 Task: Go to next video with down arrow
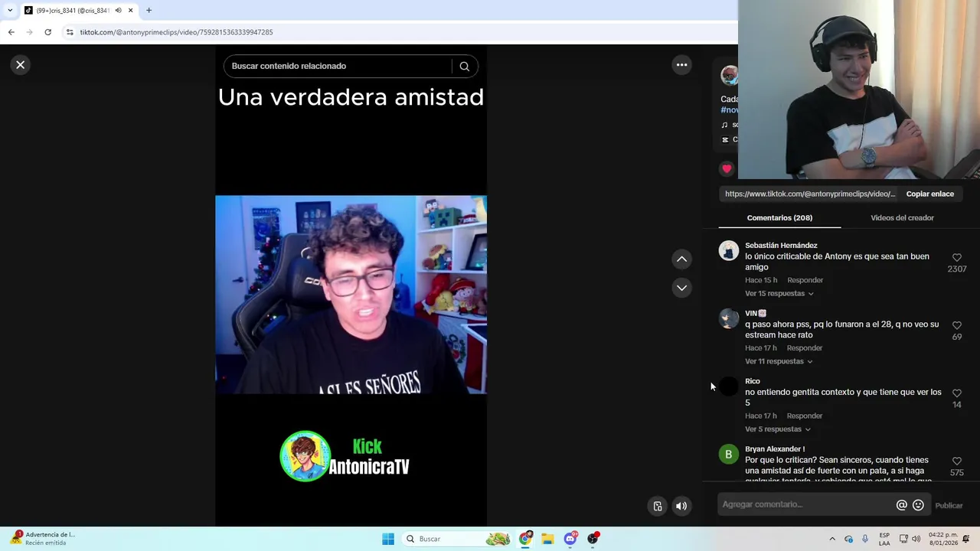pyautogui.click(x=681, y=288)
